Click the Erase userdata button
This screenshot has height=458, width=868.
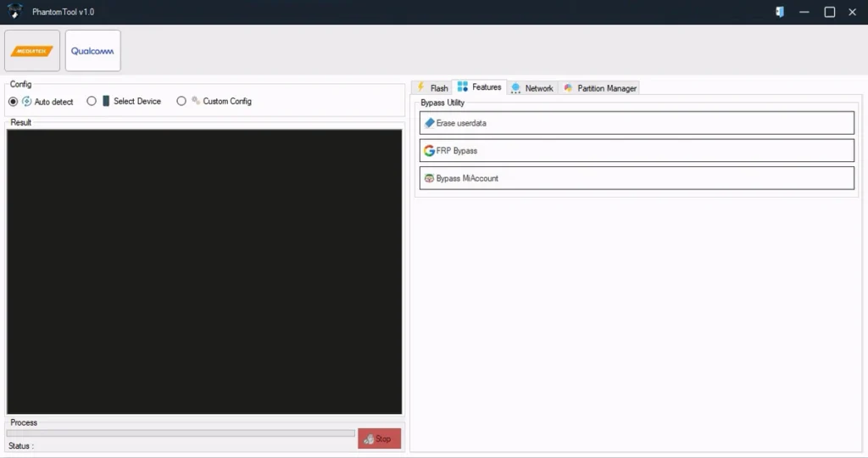pyautogui.click(x=637, y=123)
